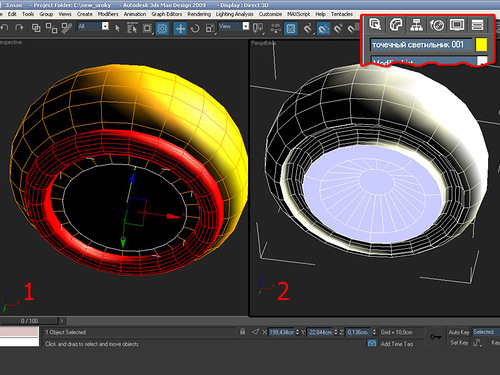The width and height of the screenshot is (500, 375).
Task: Open the Selected key filter dropdown
Action: click(x=486, y=332)
